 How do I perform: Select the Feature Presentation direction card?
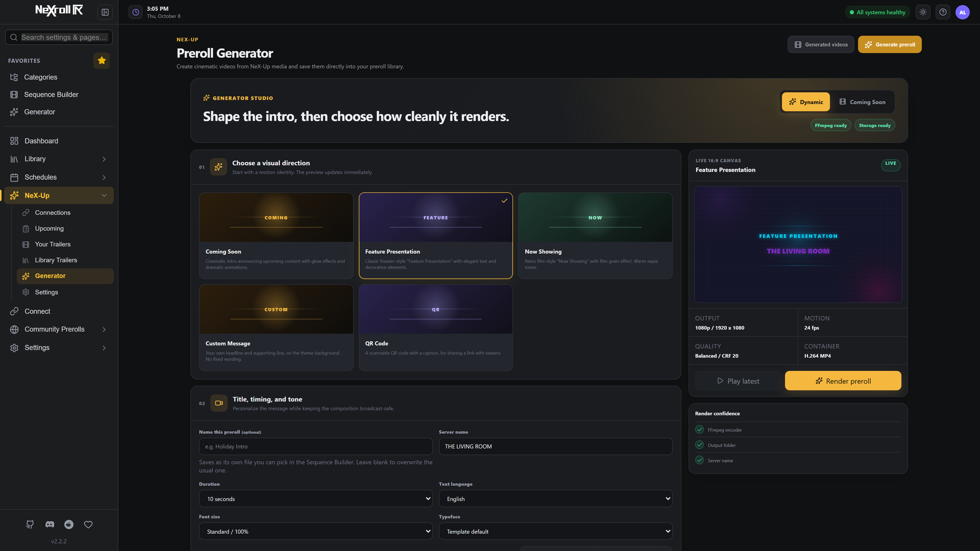click(x=435, y=236)
